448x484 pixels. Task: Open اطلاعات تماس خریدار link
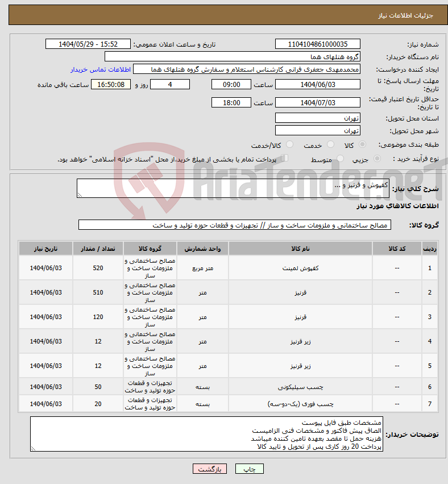tap(101, 69)
